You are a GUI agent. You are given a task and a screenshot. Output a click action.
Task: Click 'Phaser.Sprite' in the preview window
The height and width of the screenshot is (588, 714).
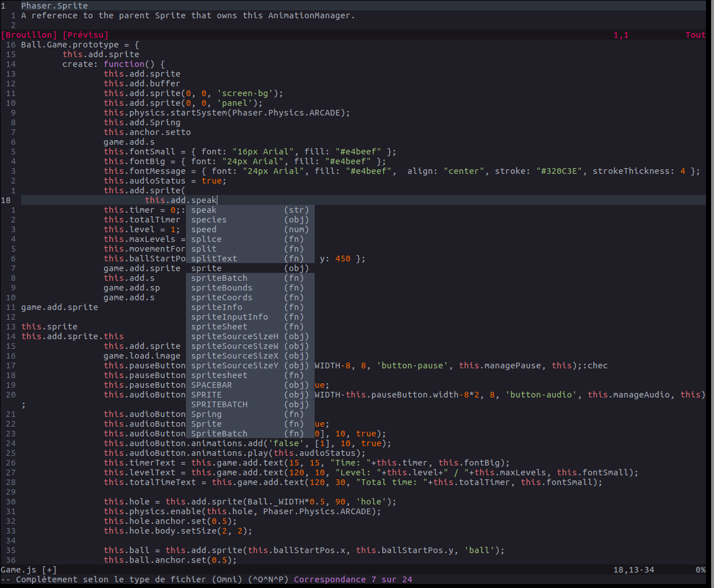54,6
